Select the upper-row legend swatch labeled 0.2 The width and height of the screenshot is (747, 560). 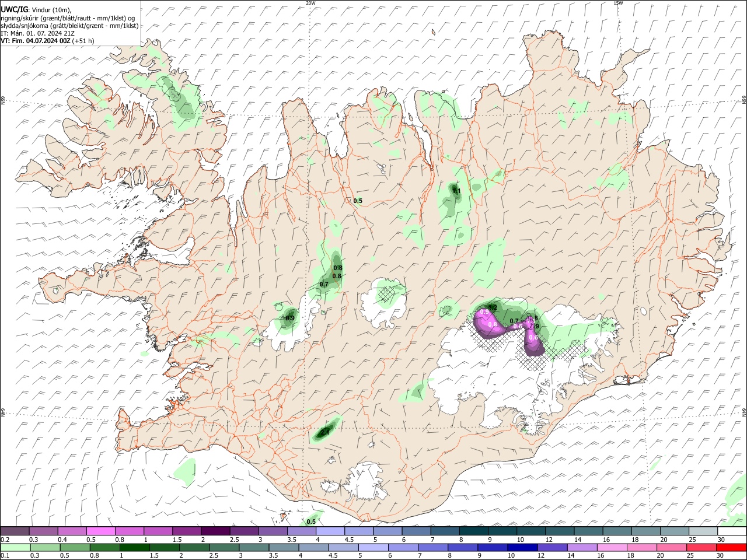pos(15,531)
